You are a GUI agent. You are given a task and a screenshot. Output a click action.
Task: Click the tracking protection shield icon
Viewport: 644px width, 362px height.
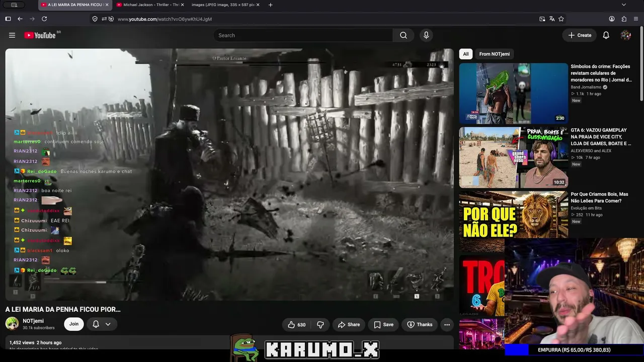click(x=95, y=19)
